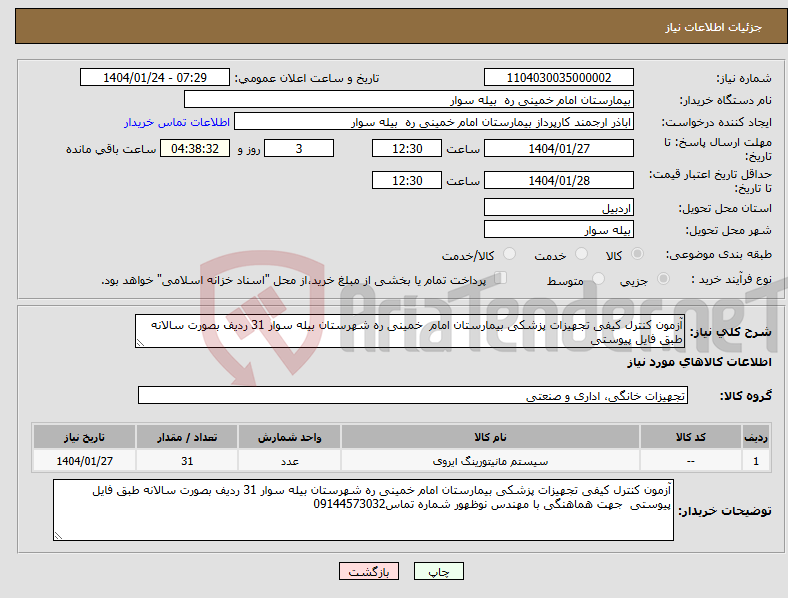Image resolution: width=788 pixels, height=598 pixels.
Task: Click the need number field 1104030035000002
Action: [559, 77]
